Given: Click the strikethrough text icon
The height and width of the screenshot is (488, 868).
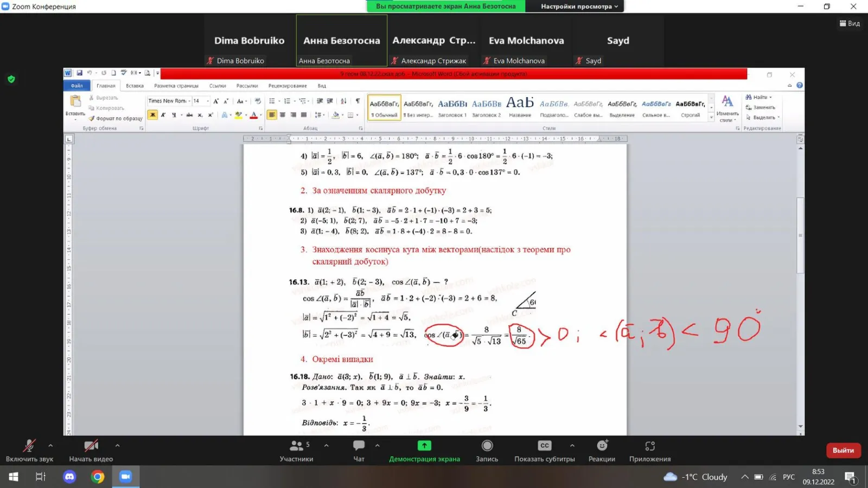Looking at the screenshot, I should tap(189, 114).
